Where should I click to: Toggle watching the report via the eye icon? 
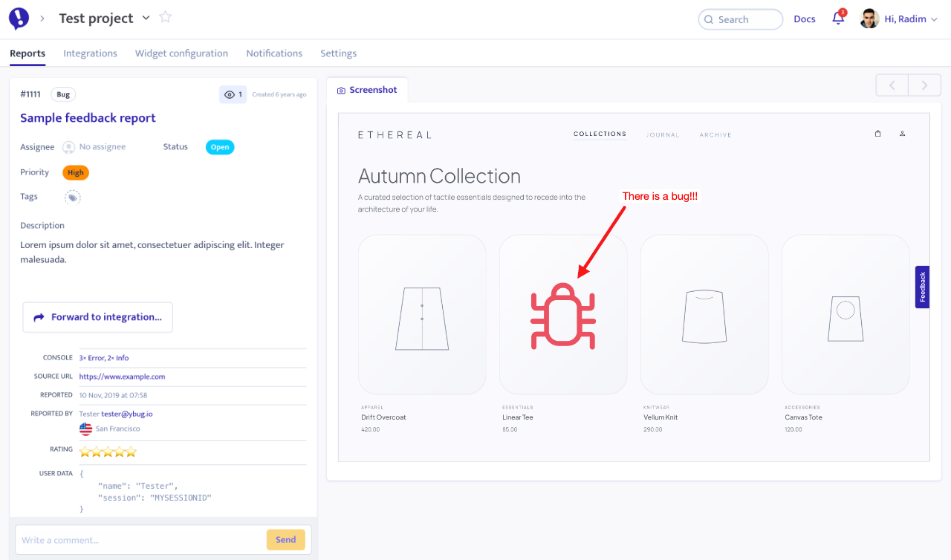[x=229, y=94]
